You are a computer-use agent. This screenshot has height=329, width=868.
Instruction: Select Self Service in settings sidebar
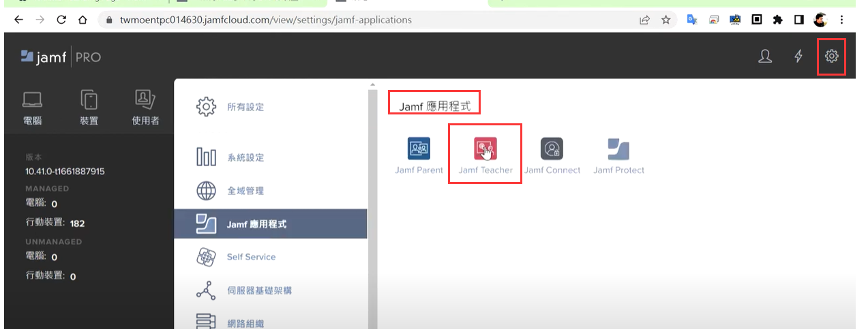[271, 257]
